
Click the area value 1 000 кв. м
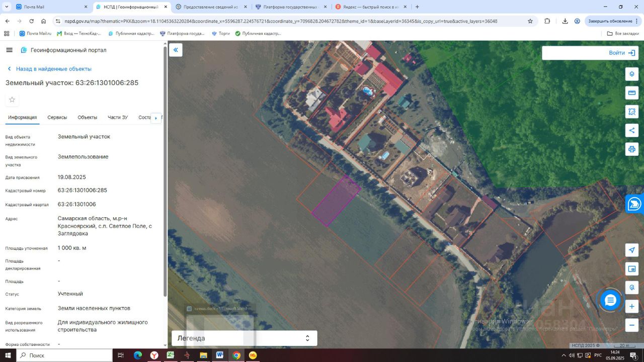[72, 248]
